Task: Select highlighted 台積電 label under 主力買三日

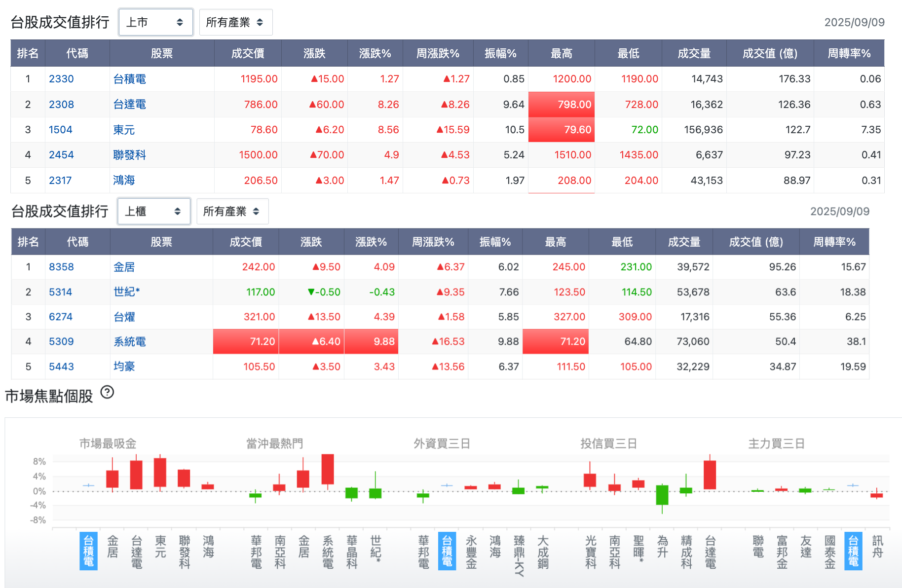Action: click(853, 551)
